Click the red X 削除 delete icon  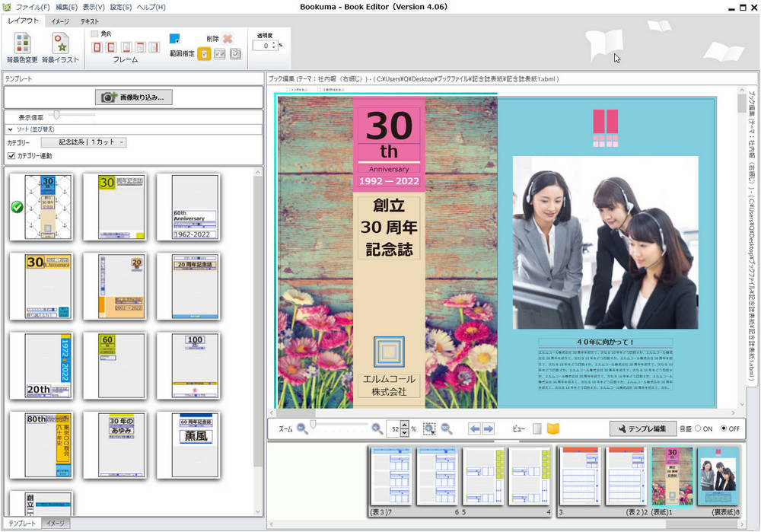click(x=227, y=38)
